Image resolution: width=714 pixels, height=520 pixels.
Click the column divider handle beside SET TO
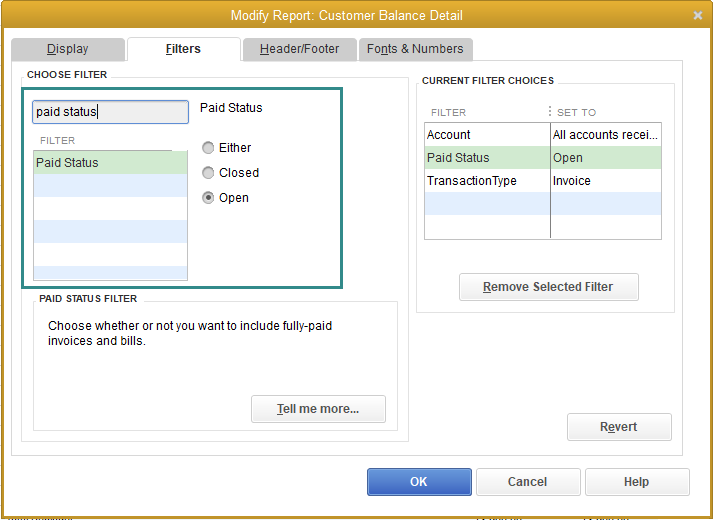550,112
